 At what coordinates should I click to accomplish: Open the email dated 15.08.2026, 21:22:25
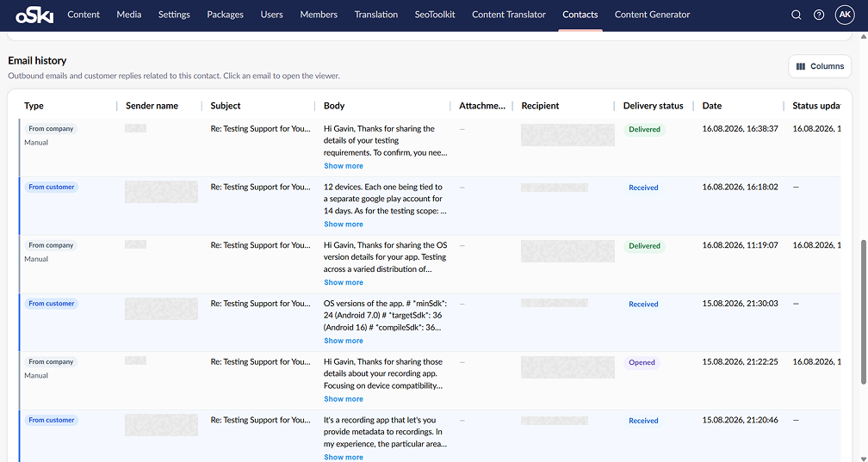430,380
